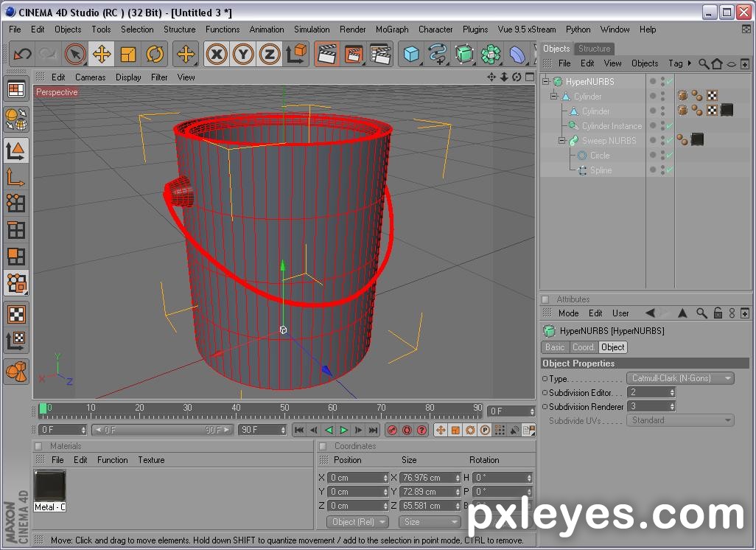
Task: Select the Live Selection tool
Action: (75, 54)
